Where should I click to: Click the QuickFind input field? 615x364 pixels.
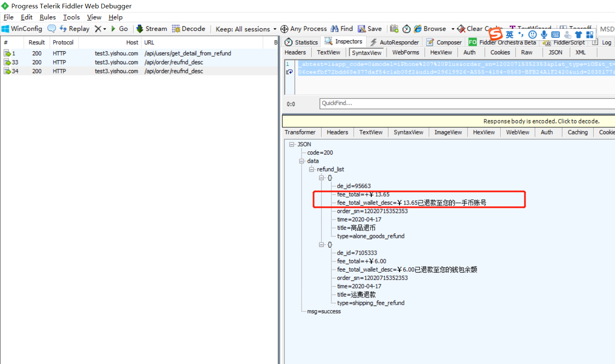click(x=467, y=103)
